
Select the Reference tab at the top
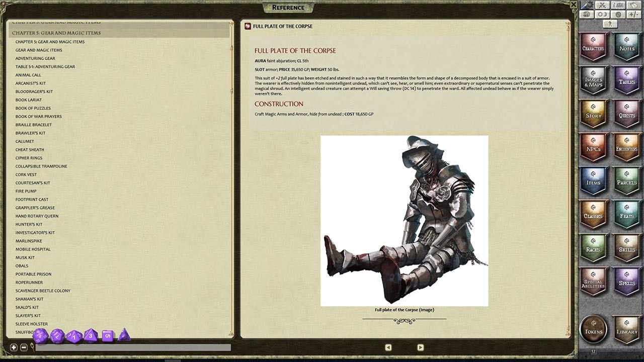pyautogui.click(x=289, y=7)
